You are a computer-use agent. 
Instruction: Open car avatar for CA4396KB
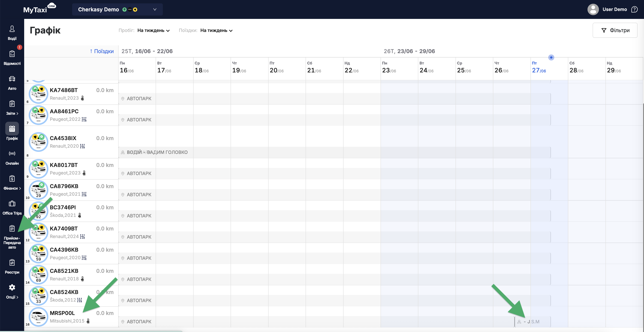coord(39,254)
